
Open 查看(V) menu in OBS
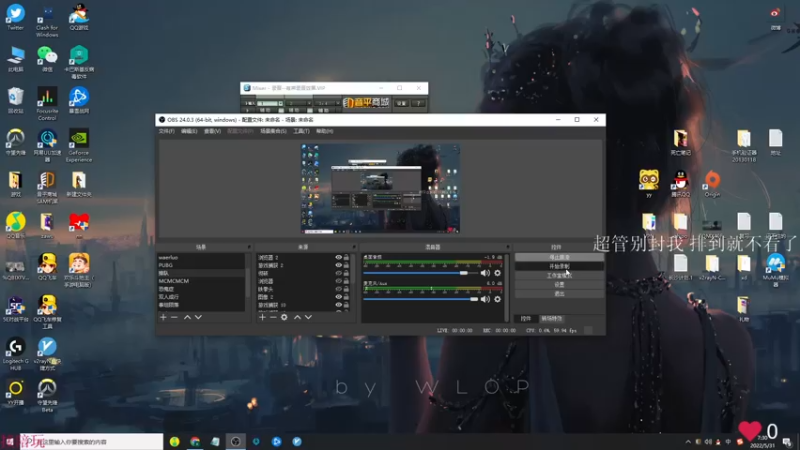212,131
